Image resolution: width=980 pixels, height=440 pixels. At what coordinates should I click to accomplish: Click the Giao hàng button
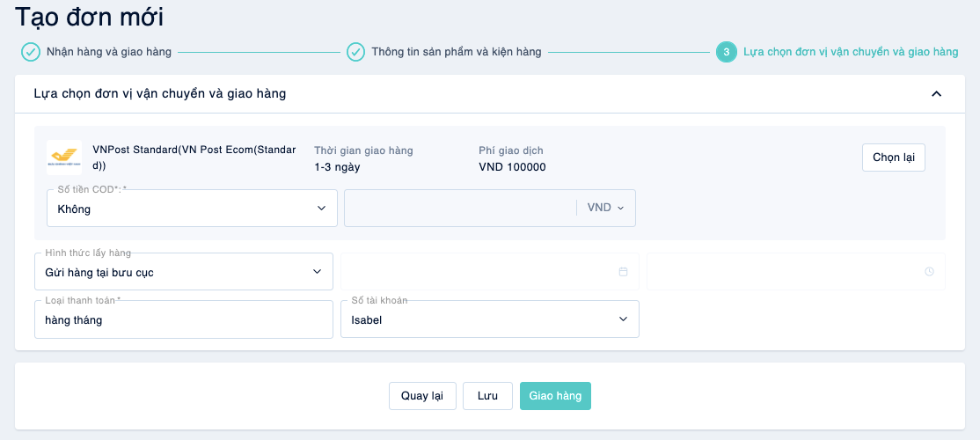(x=556, y=396)
